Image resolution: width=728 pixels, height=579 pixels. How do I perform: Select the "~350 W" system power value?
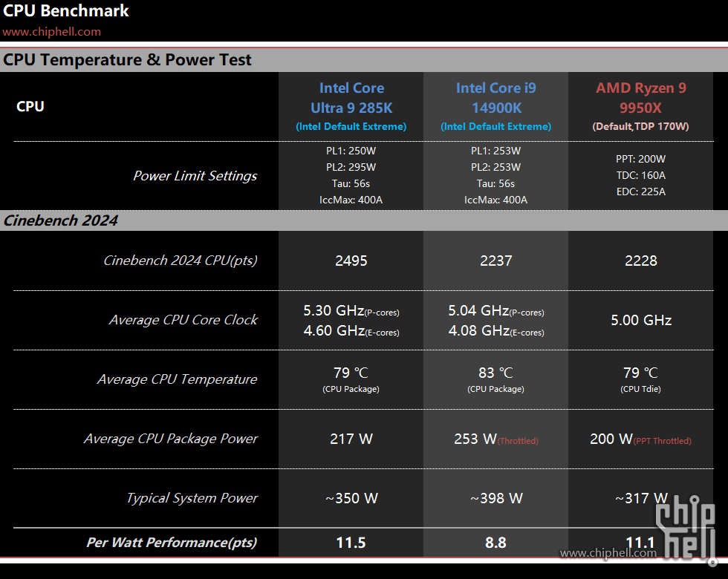coord(351,498)
